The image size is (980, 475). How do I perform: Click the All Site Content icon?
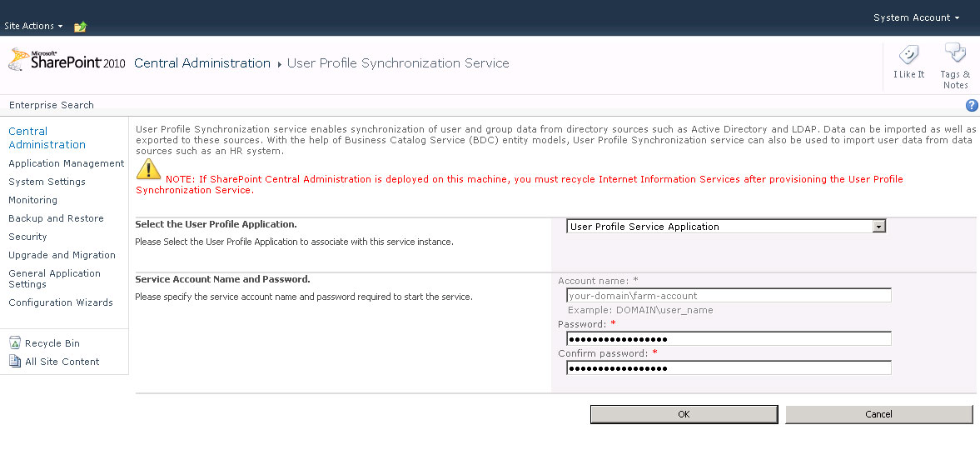click(x=15, y=361)
